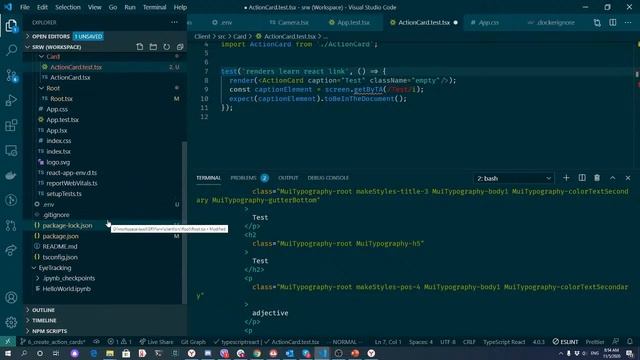Open the Run and Debug view
The image size is (640, 360).
pos(11,100)
